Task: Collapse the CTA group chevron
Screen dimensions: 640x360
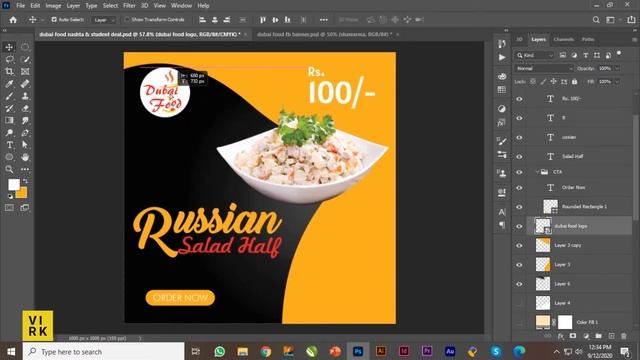Action: pos(537,172)
